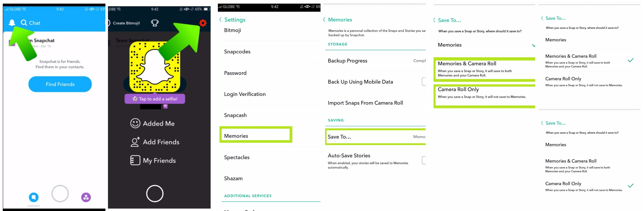The image size is (644, 211).
Task: Tap the ghost profile icon
Action: 12,23
